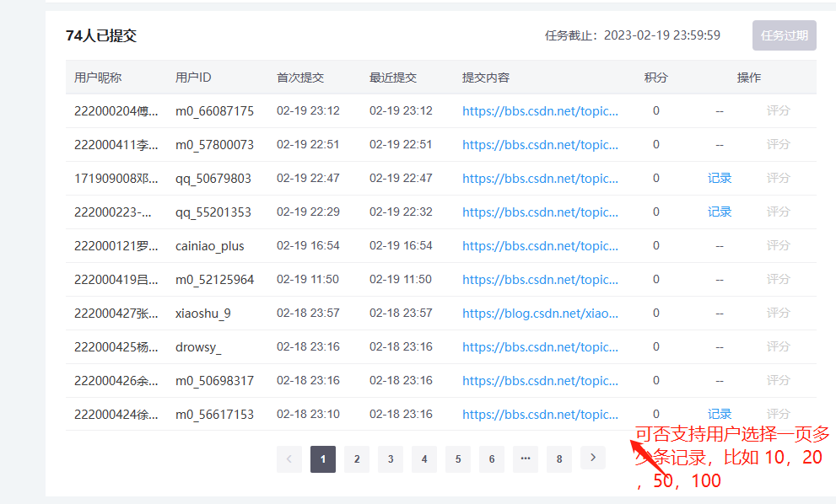Click the 用户昵称 column header

coord(98,78)
